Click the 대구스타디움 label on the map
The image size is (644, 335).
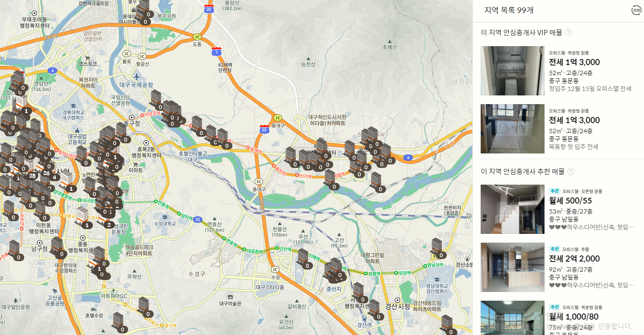pyautogui.click(x=270, y=287)
